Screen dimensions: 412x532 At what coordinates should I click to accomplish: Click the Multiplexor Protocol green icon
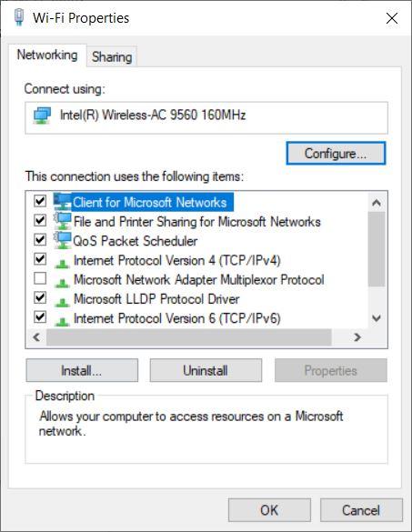click(62, 282)
